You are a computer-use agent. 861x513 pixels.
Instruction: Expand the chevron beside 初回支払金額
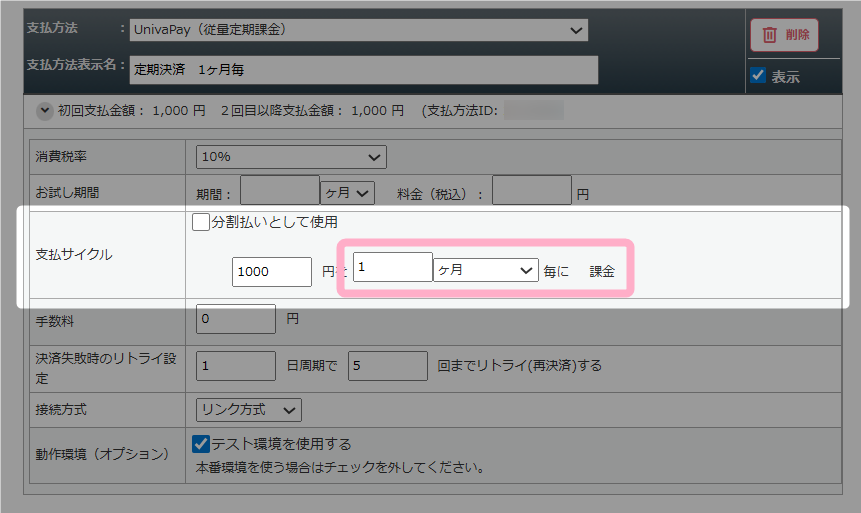coord(44,111)
